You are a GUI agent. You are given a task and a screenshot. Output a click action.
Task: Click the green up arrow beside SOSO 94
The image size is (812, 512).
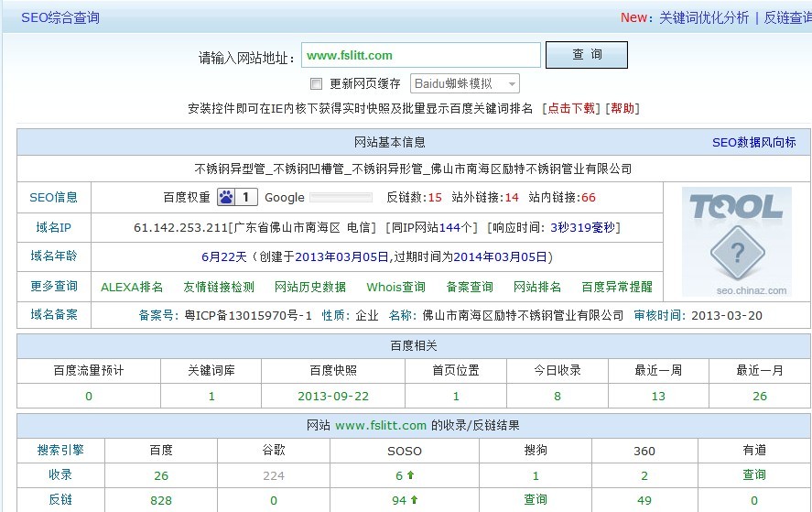click(415, 499)
